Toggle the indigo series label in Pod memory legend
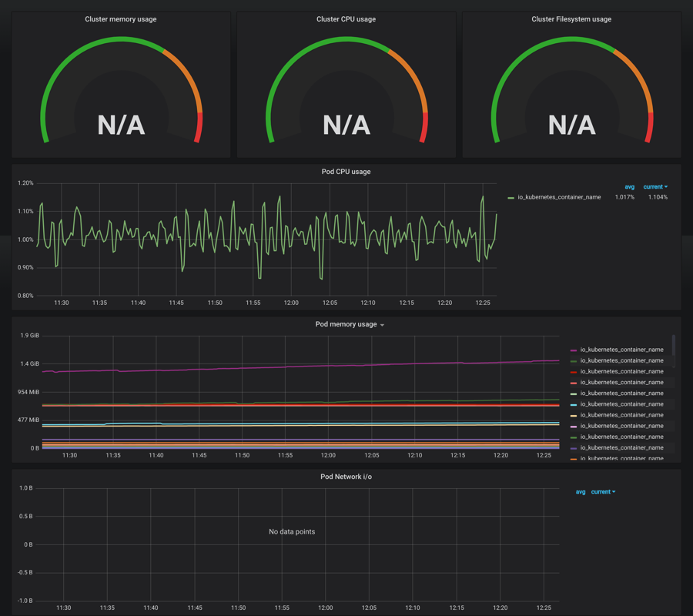This screenshot has height=616, width=693. click(621, 447)
